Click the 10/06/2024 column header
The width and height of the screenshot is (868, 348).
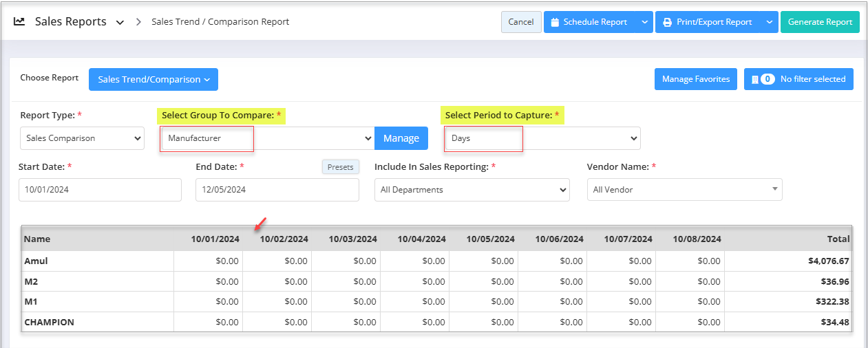click(x=560, y=239)
